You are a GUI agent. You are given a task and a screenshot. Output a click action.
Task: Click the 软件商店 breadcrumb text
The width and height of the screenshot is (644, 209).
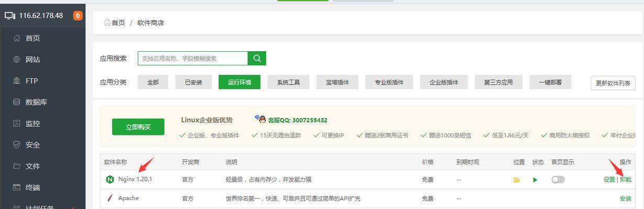[151, 23]
